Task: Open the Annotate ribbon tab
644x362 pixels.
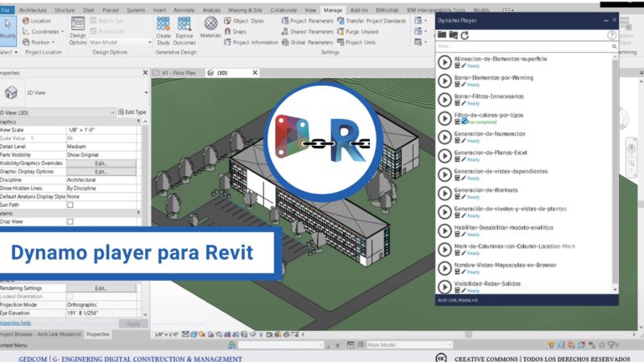Action: point(184,10)
